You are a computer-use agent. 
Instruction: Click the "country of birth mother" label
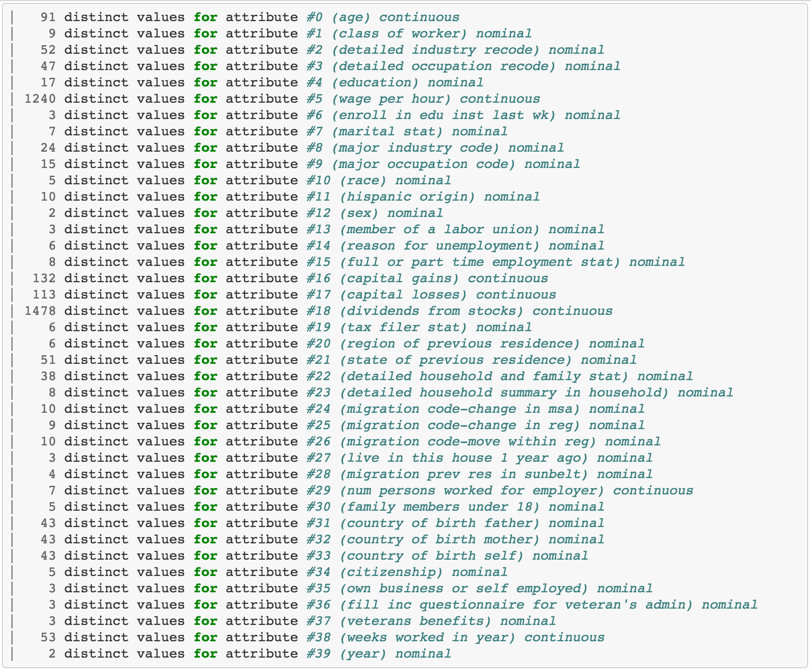440,540
